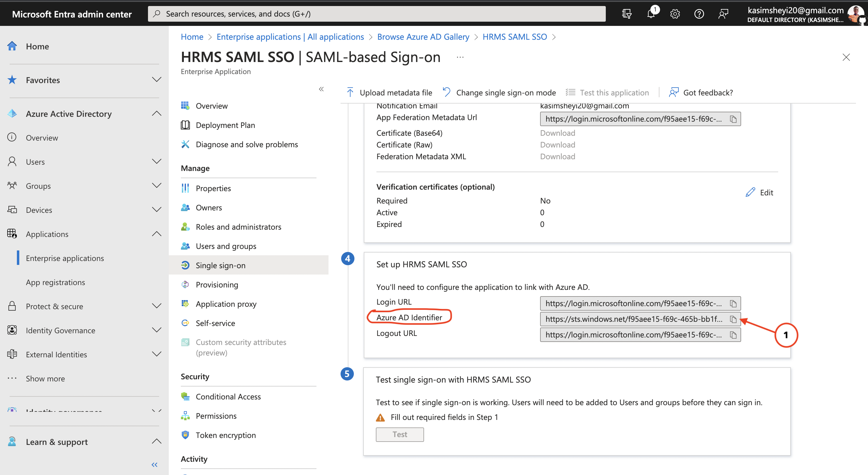Screen dimensions: 868x475
Task: Open the Provisioning menu item
Action: (217, 285)
